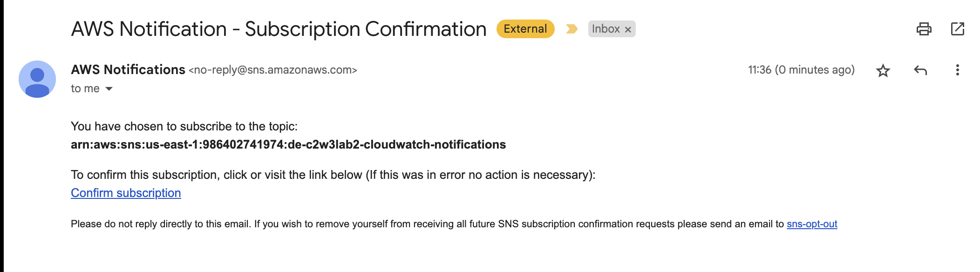980x272 pixels.
Task: Click the AWS Notifications sender name
Action: tap(128, 70)
